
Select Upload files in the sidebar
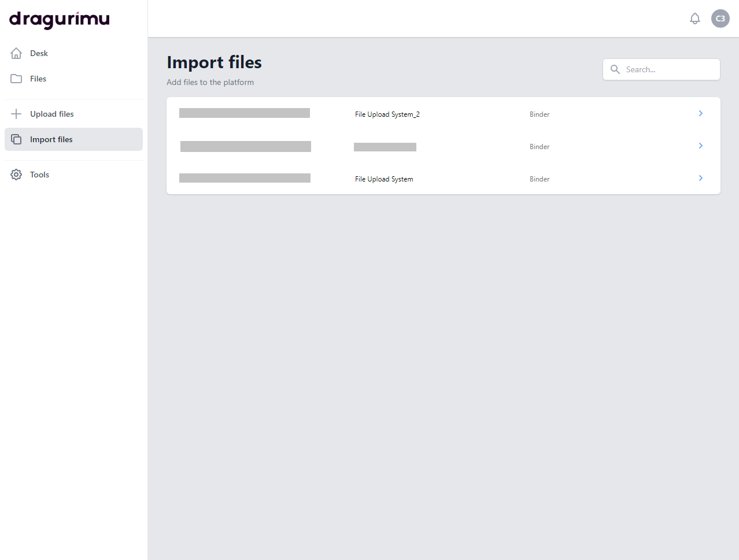(x=52, y=114)
